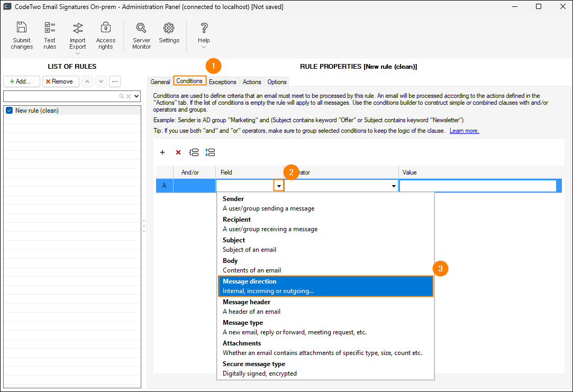This screenshot has width=573, height=392.
Task: Click the Add... rule button
Action: (22, 81)
